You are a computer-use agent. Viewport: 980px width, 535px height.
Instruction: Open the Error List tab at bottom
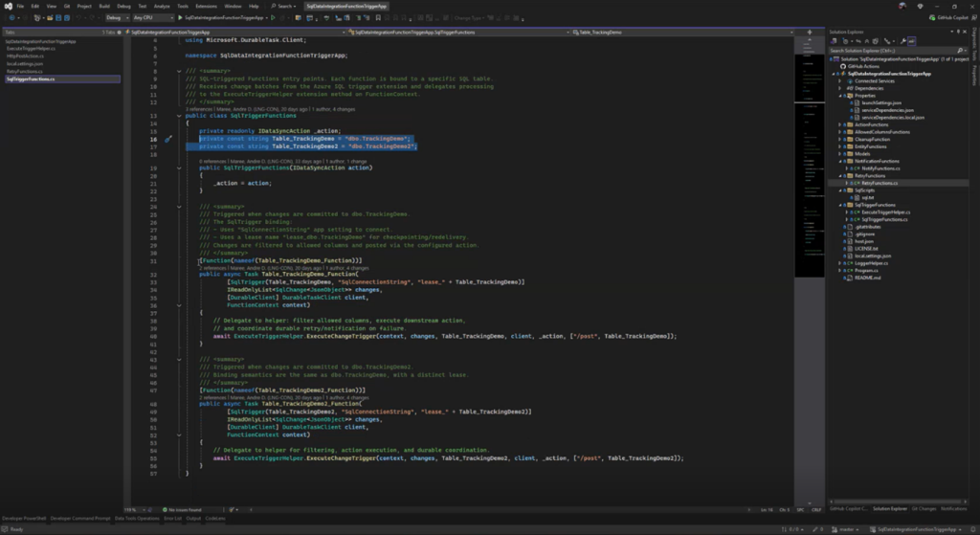172,518
